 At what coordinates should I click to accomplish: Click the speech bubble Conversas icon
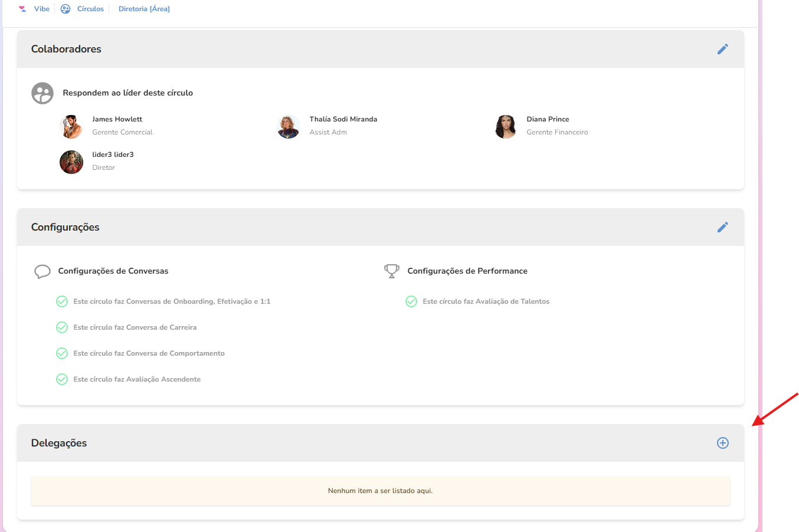(x=42, y=271)
